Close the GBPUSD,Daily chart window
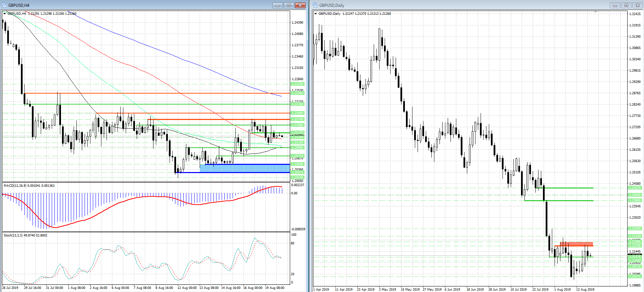The width and height of the screenshot is (644, 292). 637,5
